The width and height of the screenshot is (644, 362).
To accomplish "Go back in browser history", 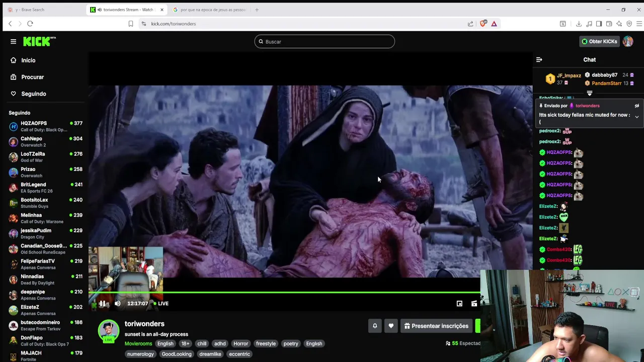I will tap(10, 24).
